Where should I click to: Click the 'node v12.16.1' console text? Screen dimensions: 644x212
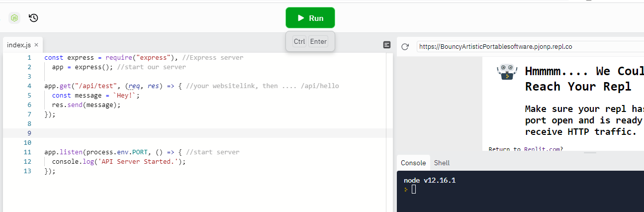coord(430,180)
